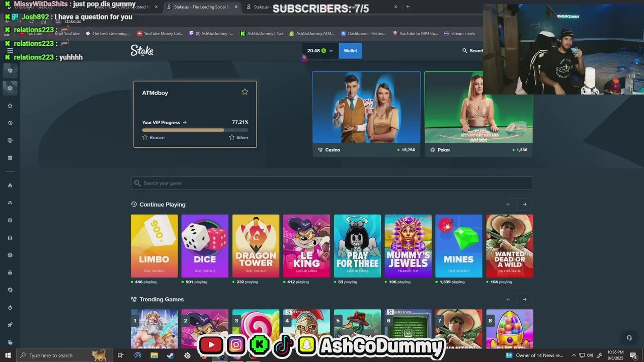Open the Favourites star icon in sidebar
Image resolution: width=644 pixels, height=362 pixels.
click(x=10, y=106)
